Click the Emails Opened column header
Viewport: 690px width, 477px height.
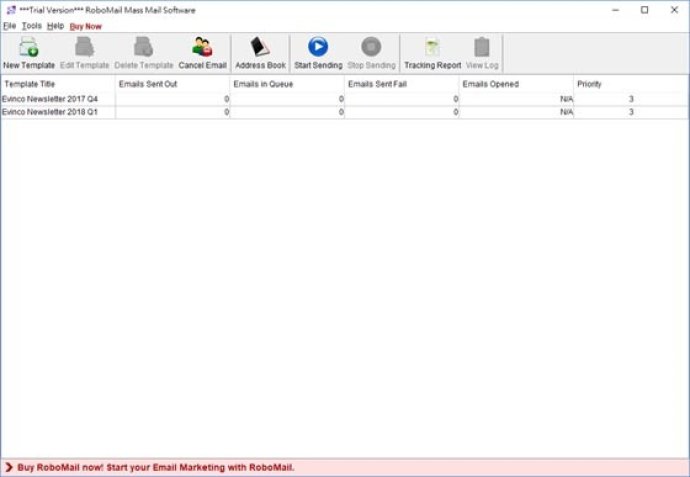[516, 84]
